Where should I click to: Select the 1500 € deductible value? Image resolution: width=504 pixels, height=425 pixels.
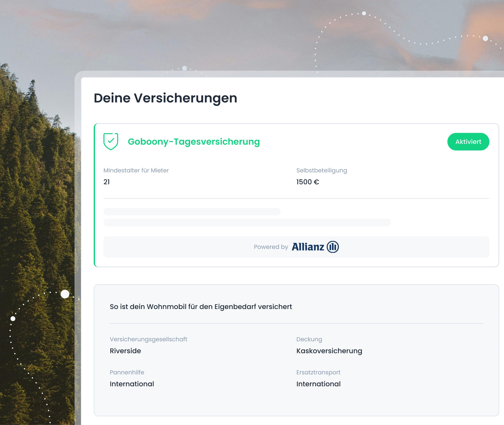click(307, 182)
